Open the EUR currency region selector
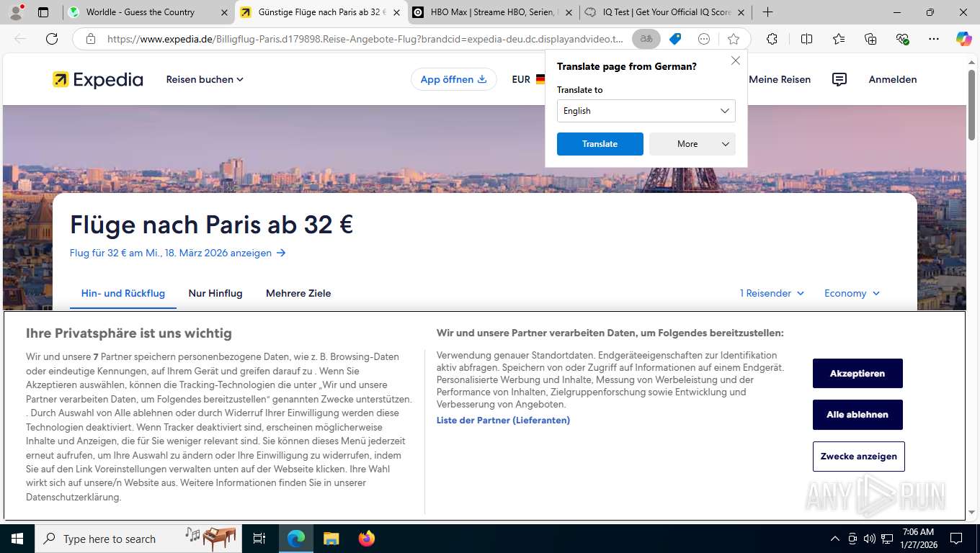This screenshot has width=980, height=553. (529, 79)
